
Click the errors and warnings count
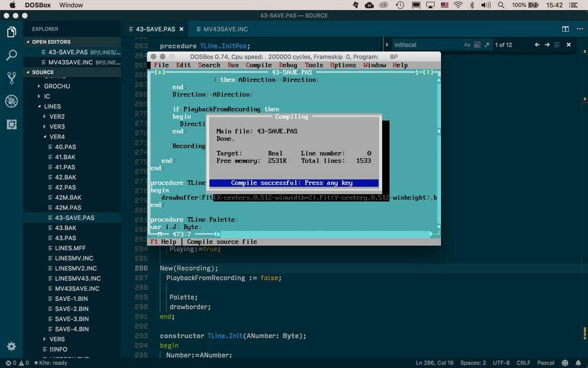point(17,363)
